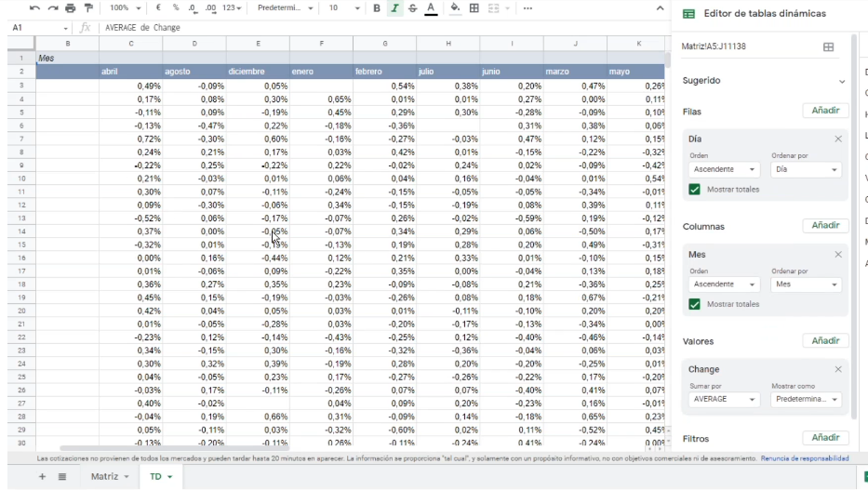
Task: Open the text color picker
Action: 432,8
